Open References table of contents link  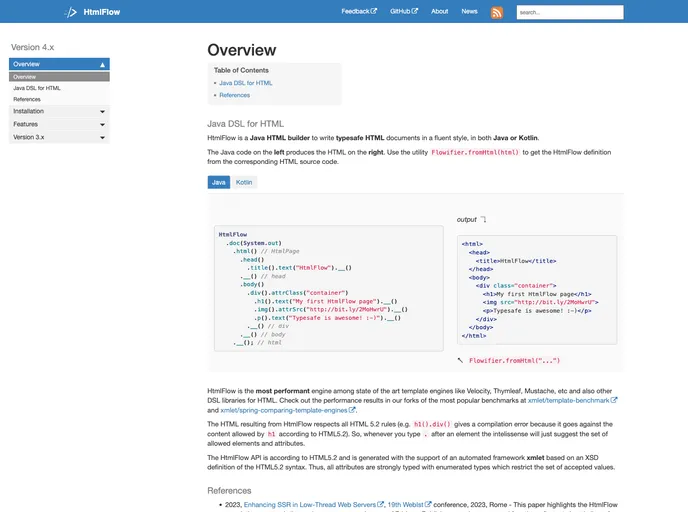coord(234,95)
